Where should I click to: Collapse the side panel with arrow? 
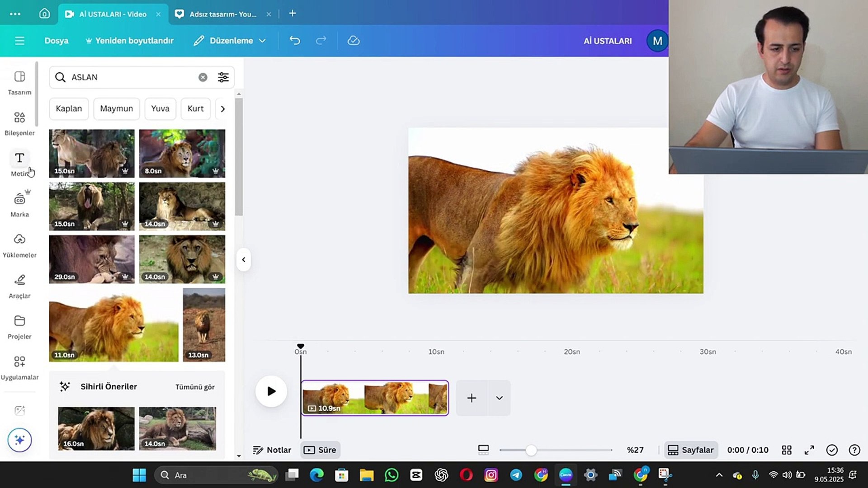click(x=244, y=259)
